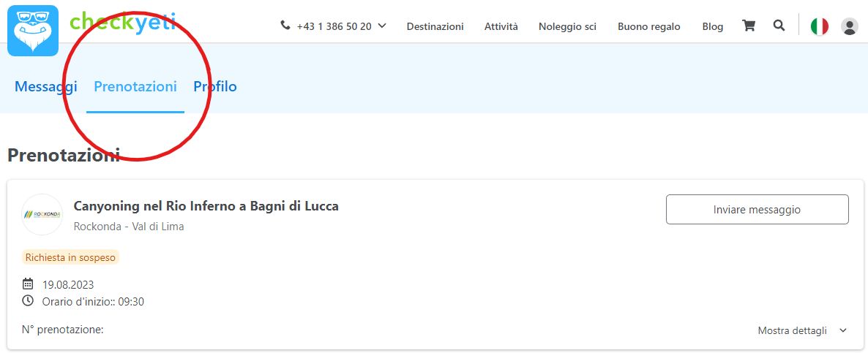Open the Italian flag language selector

(819, 26)
